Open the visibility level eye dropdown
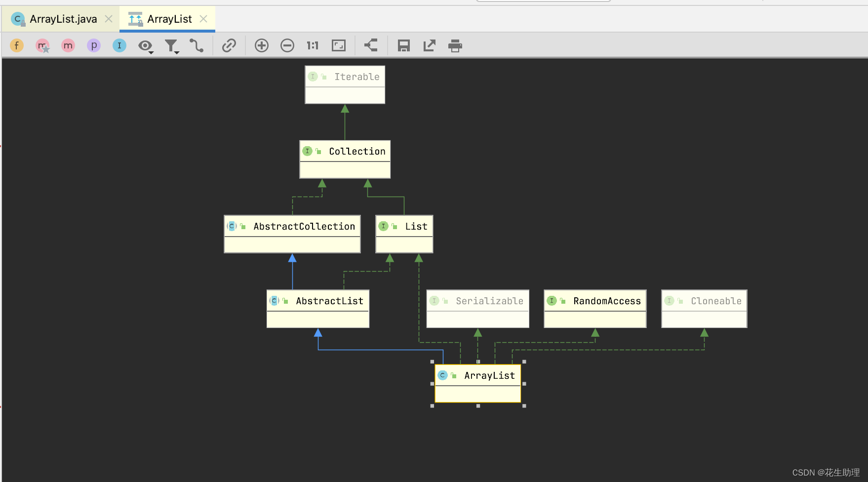The height and width of the screenshot is (482, 868). tap(146, 46)
